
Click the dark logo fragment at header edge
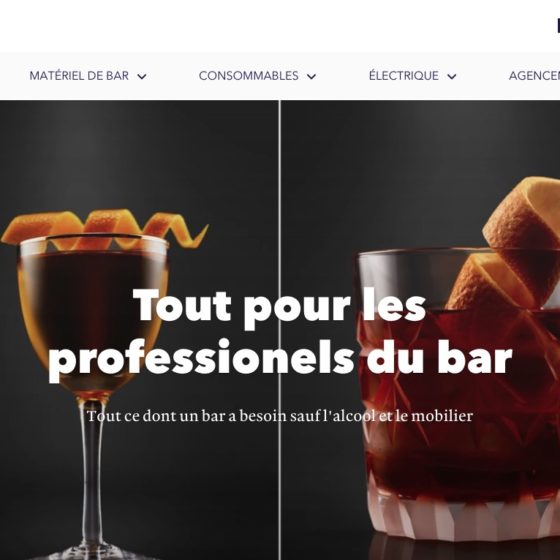(x=558, y=26)
